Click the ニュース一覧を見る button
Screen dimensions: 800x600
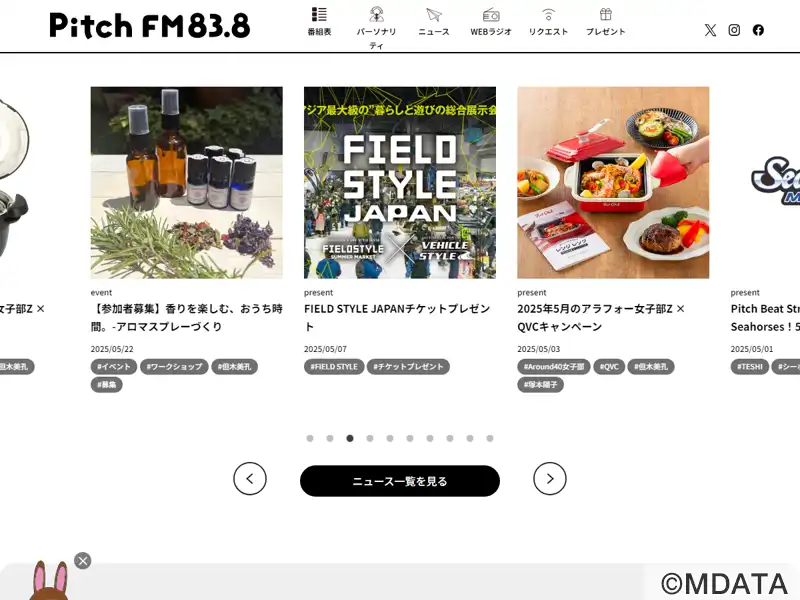(399, 481)
